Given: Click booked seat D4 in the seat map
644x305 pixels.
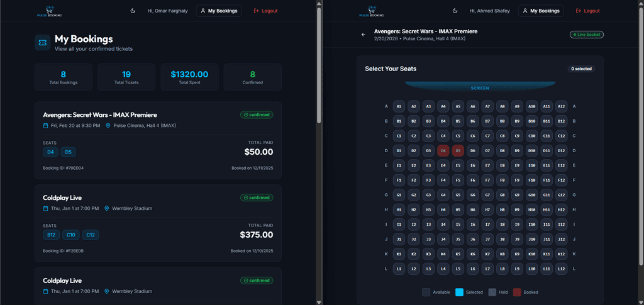Looking at the screenshot, I should pos(443,151).
